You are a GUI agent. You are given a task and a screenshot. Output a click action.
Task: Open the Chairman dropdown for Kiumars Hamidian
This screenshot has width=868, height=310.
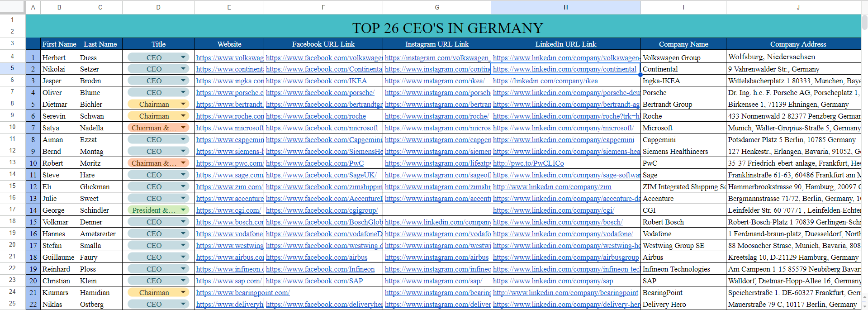(183, 292)
